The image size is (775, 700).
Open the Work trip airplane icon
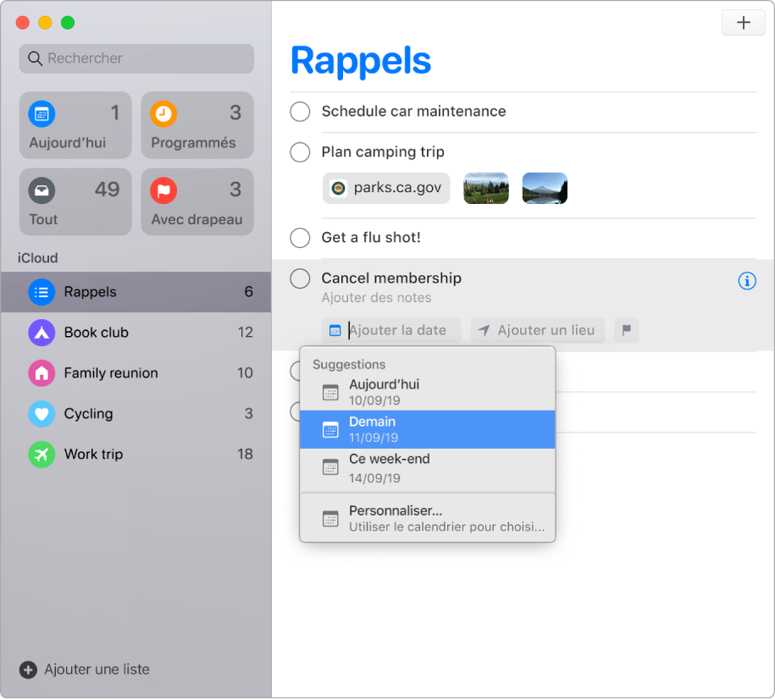point(41,455)
